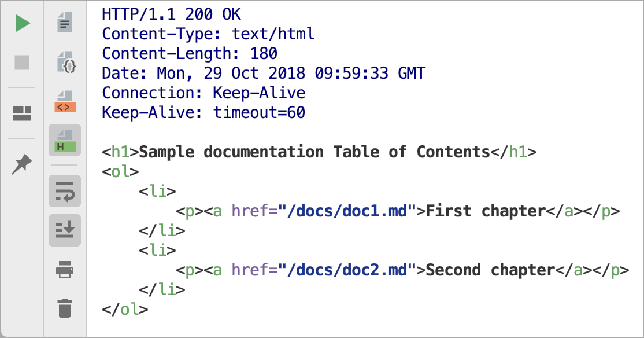Place cursor in Sample documentation heading text

[314, 152]
